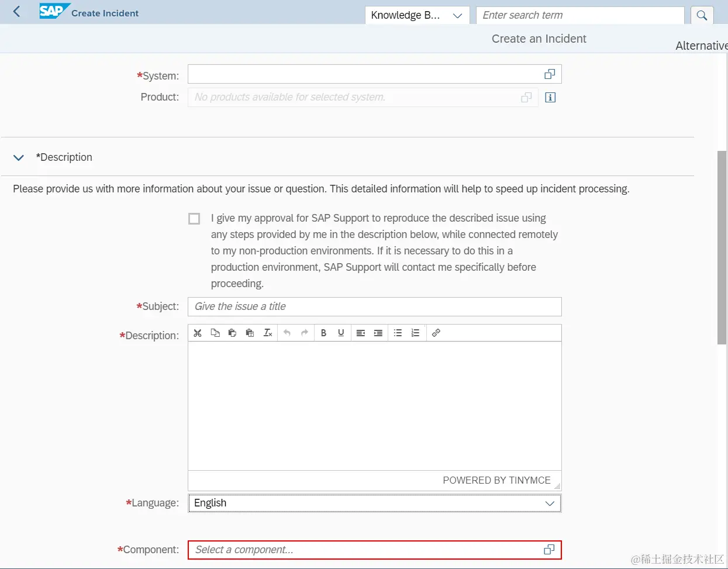728x569 pixels.
Task: Focus the Subject title field
Action: coord(374,306)
